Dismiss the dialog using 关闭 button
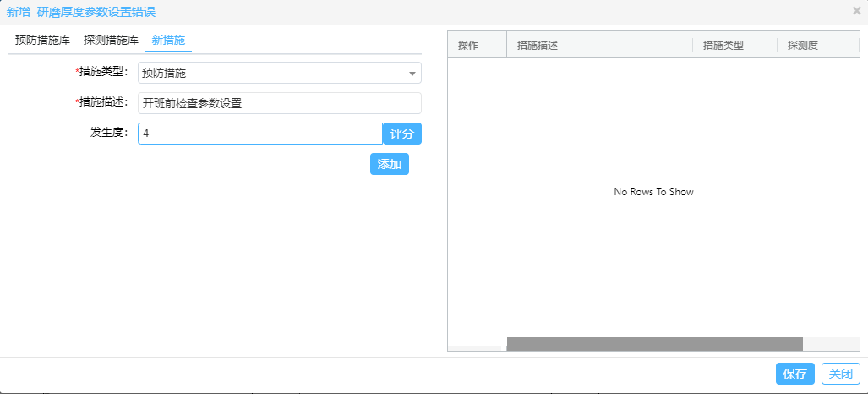868x394 pixels. 840,374
